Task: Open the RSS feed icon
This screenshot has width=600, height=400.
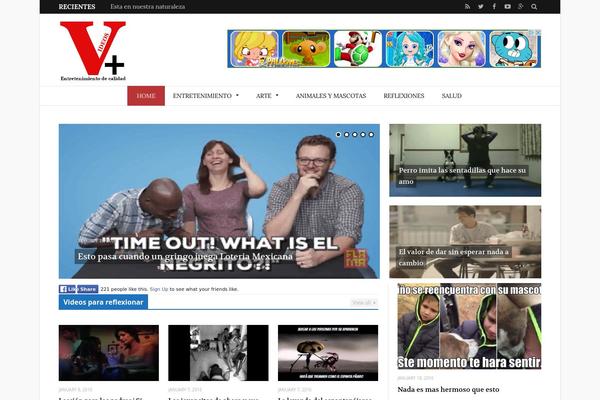Action: coord(467,7)
